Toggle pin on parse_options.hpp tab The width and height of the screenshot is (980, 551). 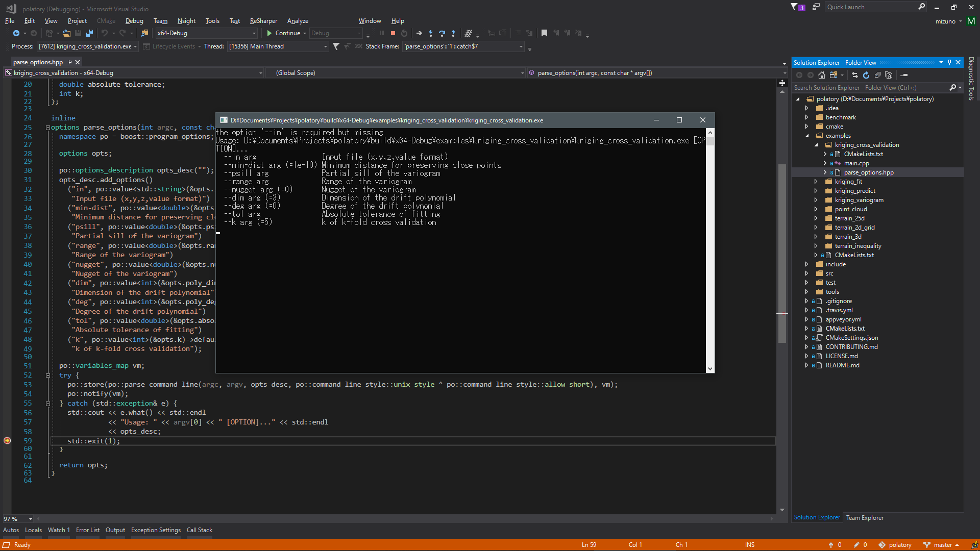pyautogui.click(x=70, y=62)
